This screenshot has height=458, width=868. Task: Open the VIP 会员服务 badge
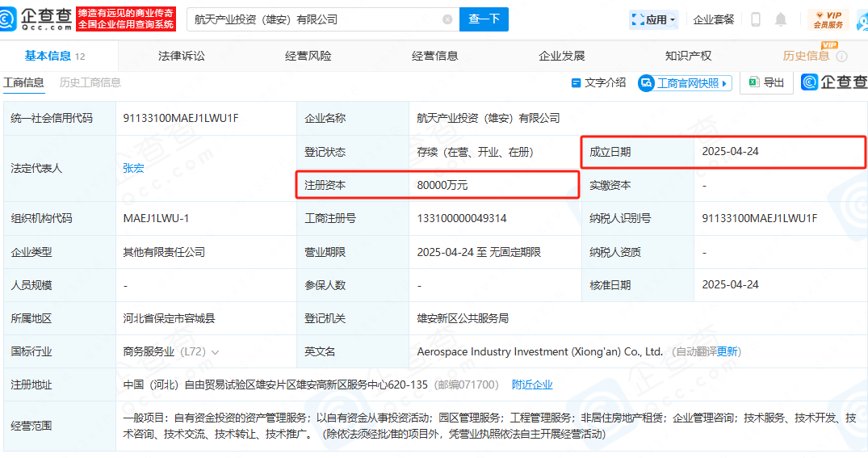pos(828,19)
